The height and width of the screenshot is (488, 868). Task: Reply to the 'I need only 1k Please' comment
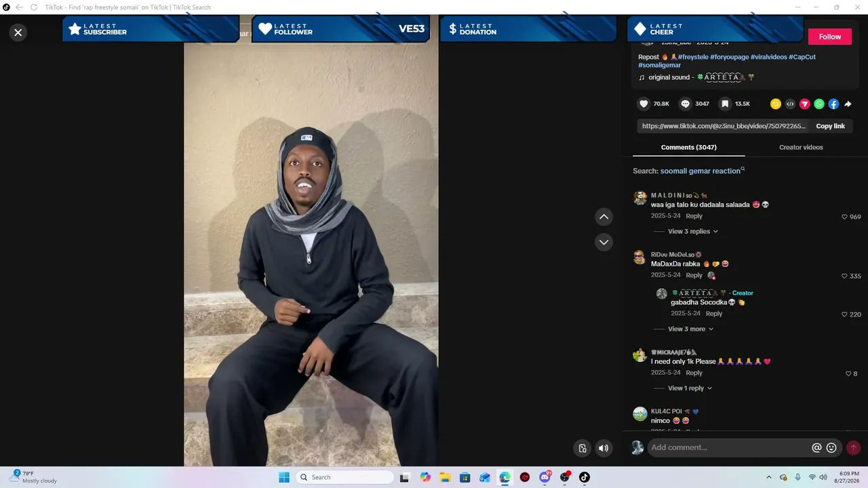pyautogui.click(x=694, y=373)
